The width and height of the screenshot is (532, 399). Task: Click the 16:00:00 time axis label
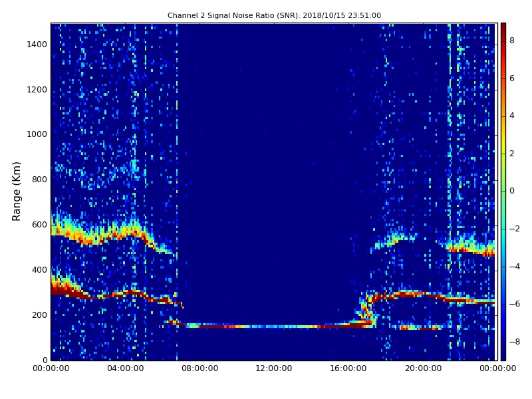[x=348, y=368]
